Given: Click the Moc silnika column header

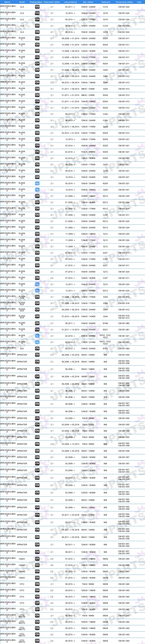Looking at the screenshot, I should (88, 2).
